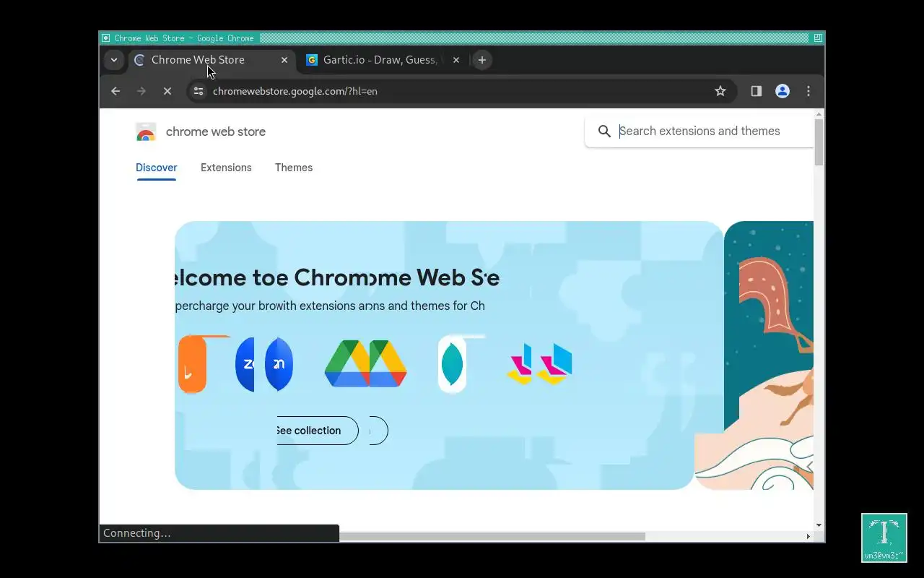
Task: Open the terminal icon on desktop
Action: pos(884,538)
